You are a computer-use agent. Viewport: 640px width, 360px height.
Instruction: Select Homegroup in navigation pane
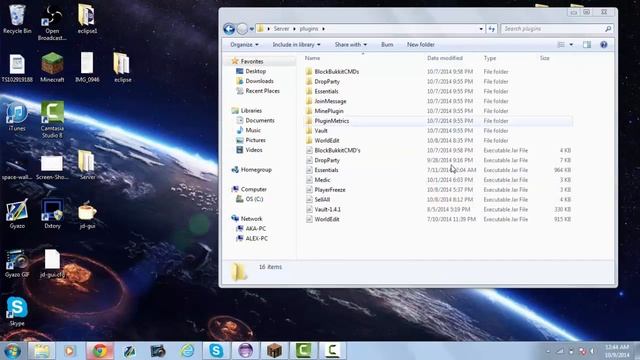tap(256, 169)
